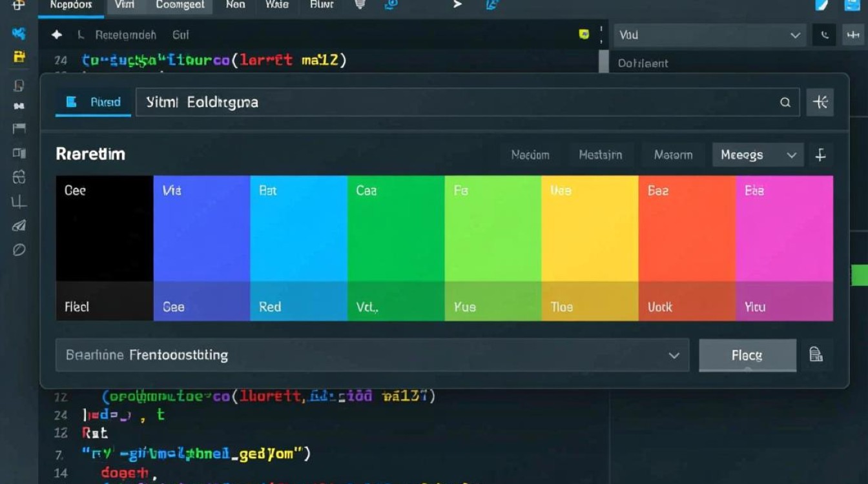Viewport: 868px width, 484px height.
Task: Click the Flecg button
Action: 747,355
